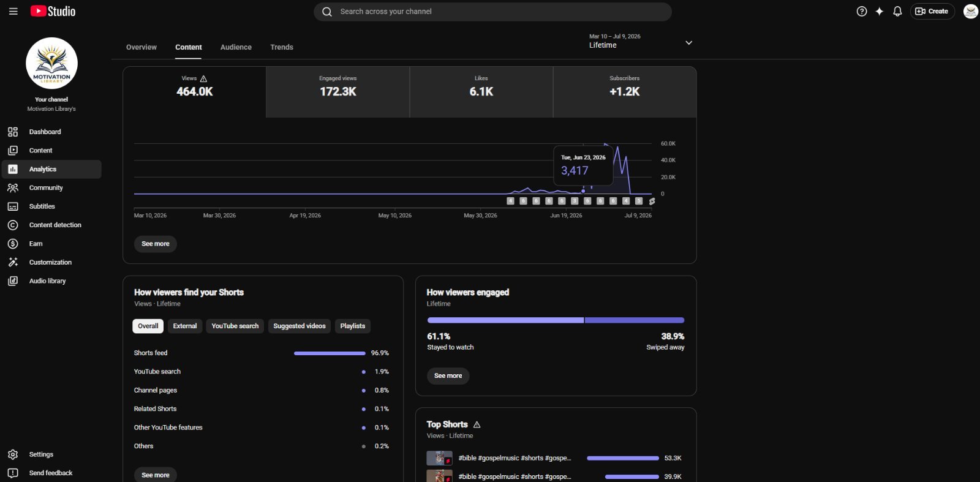Open the Help question-mark icon
Viewport: 980px width, 482px height.
click(862, 11)
